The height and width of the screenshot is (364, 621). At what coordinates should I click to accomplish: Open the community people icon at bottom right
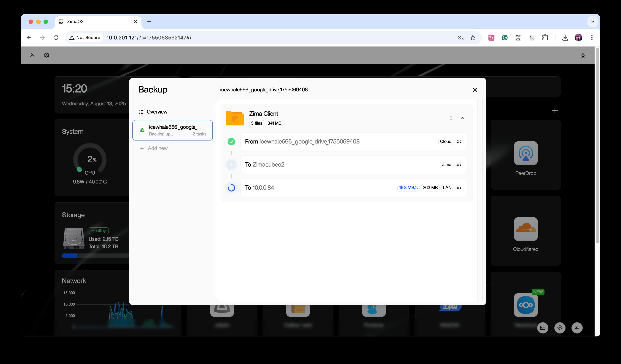(577, 328)
